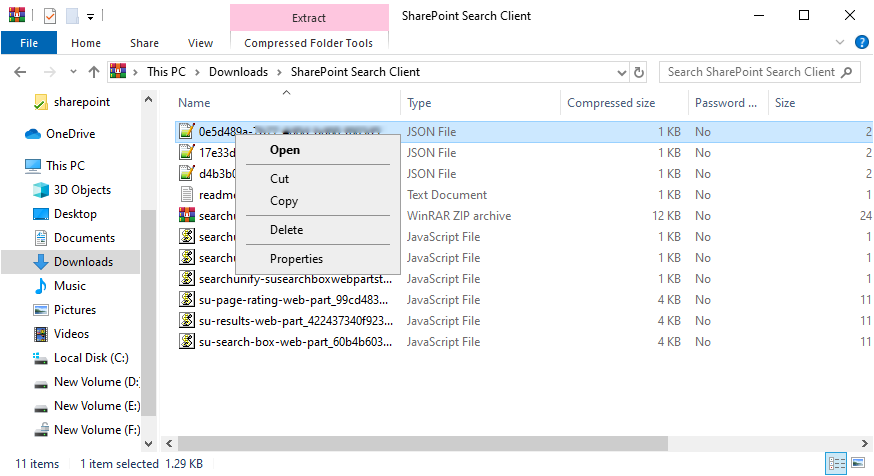Select the readme text document icon
Viewport: 874px width, 476px height.
[x=186, y=195]
